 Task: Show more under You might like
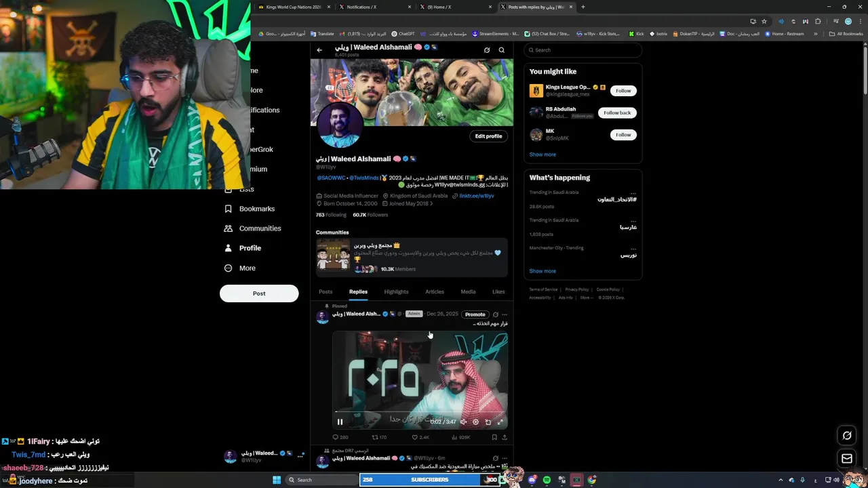coord(542,155)
